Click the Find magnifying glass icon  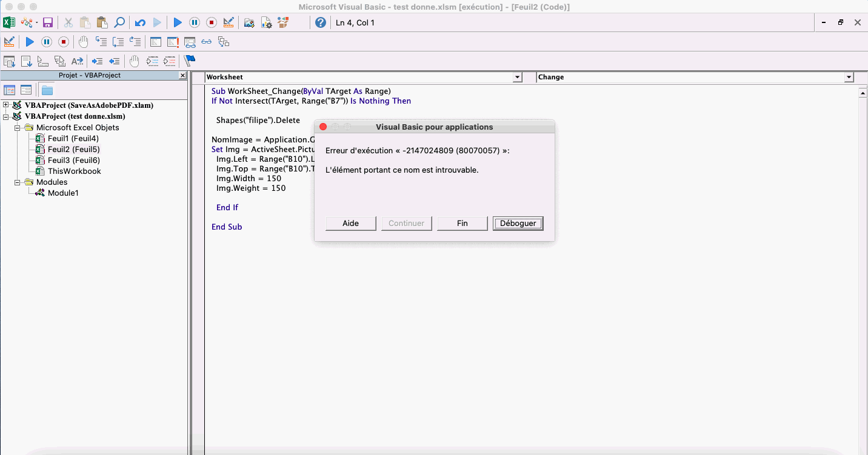coord(119,22)
